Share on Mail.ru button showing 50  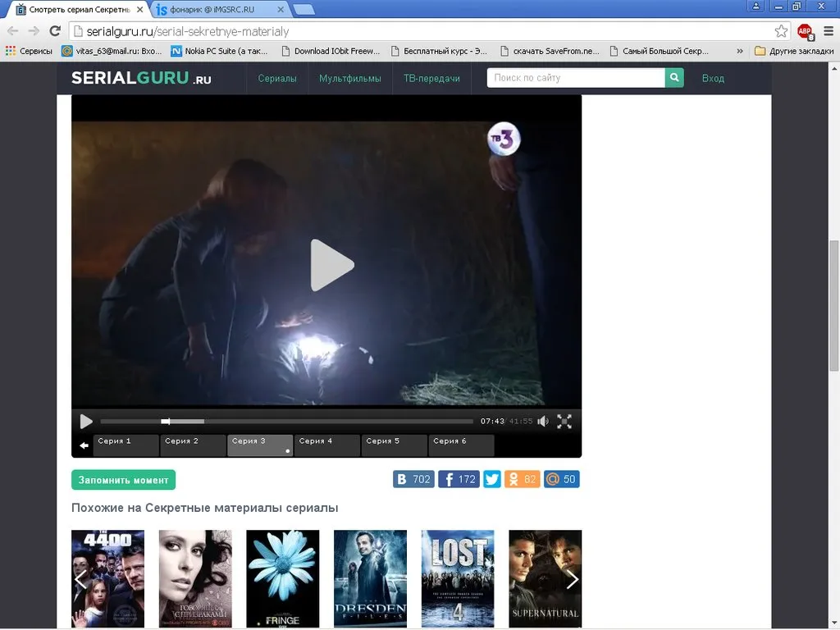pos(561,479)
